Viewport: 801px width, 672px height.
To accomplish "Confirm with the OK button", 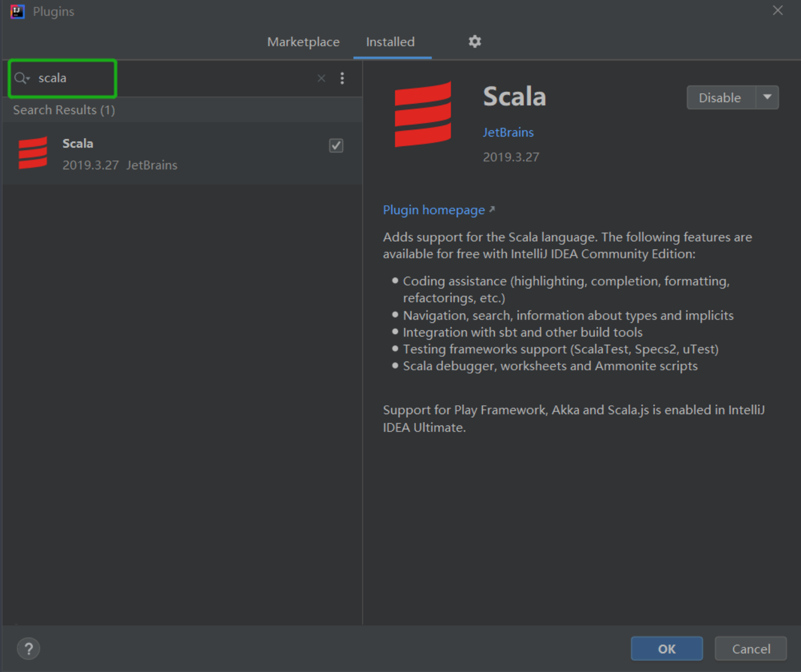I will point(667,649).
